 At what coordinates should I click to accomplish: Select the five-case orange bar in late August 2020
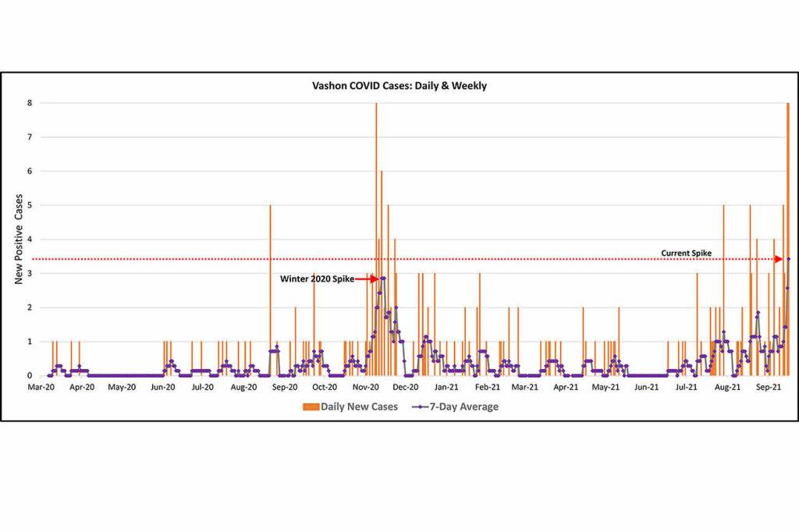tap(270, 289)
